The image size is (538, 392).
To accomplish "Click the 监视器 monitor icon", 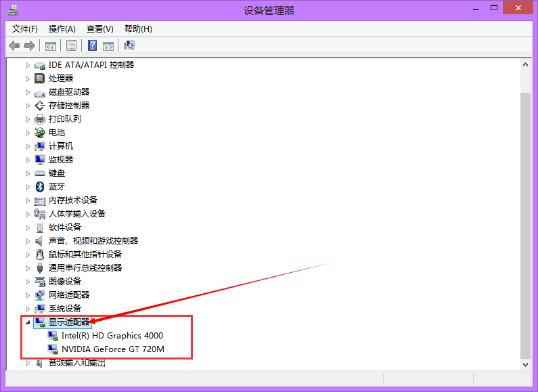I will [40, 160].
